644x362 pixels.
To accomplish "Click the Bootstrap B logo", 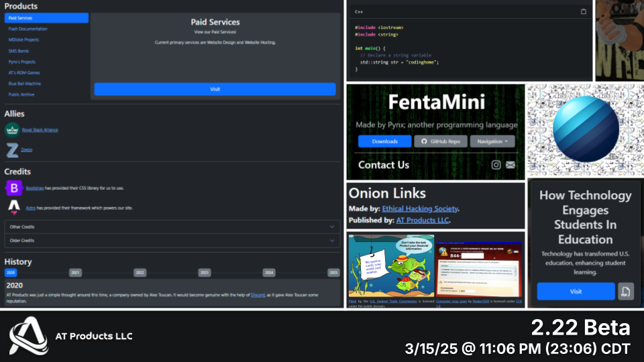I will click(14, 188).
